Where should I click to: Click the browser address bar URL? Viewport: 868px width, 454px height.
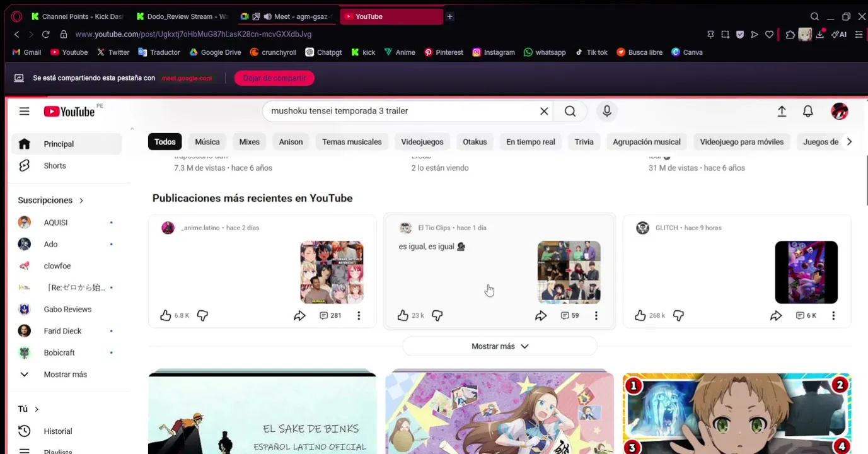click(x=193, y=34)
